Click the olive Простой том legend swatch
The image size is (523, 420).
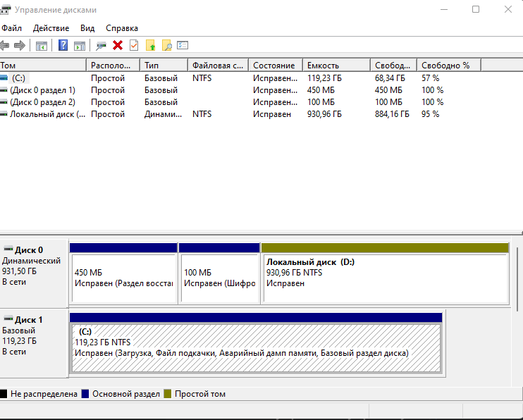click(168, 394)
